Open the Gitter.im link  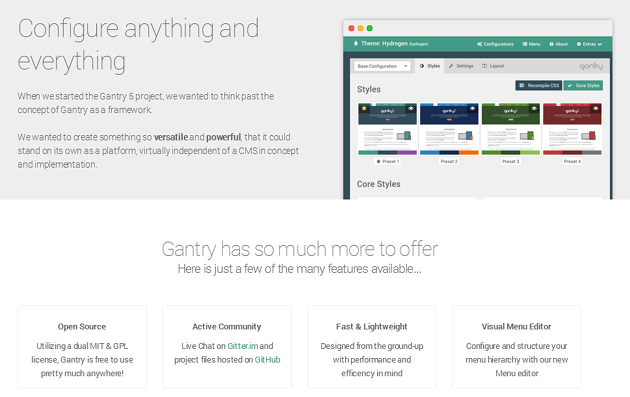(x=243, y=346)
